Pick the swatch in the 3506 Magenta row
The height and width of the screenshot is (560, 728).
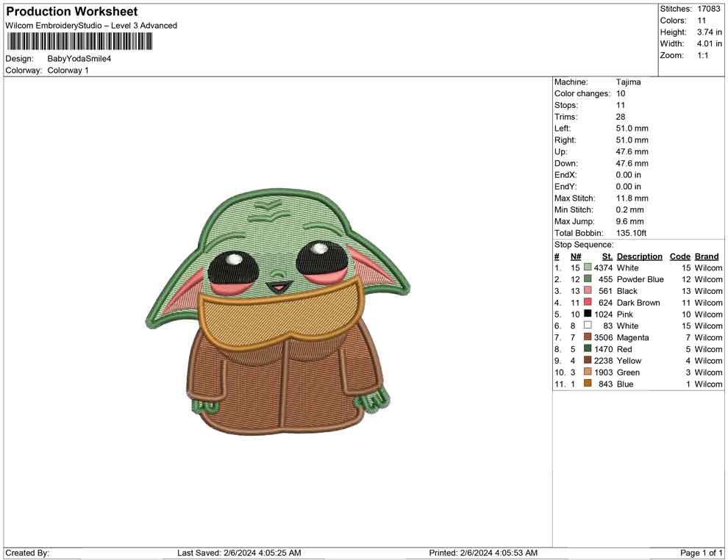[x=588, y=337]
